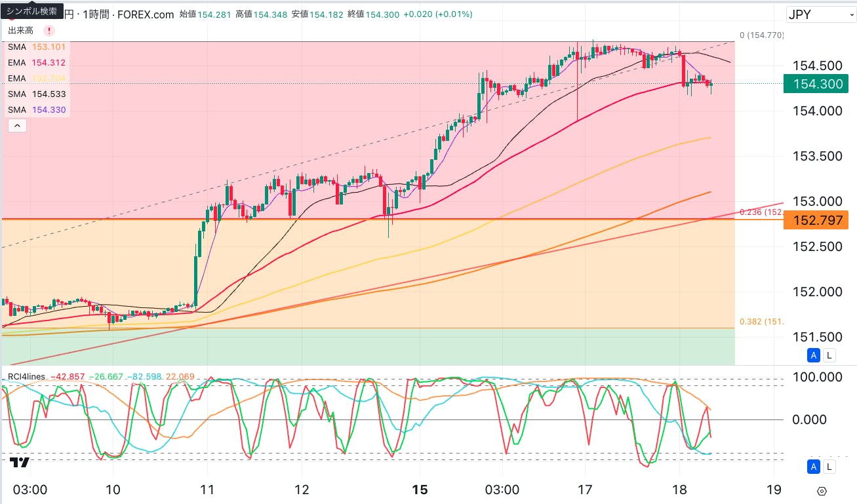Toggle auto scale A in RCI pane
Screen dimensions: 857x504
814,467
